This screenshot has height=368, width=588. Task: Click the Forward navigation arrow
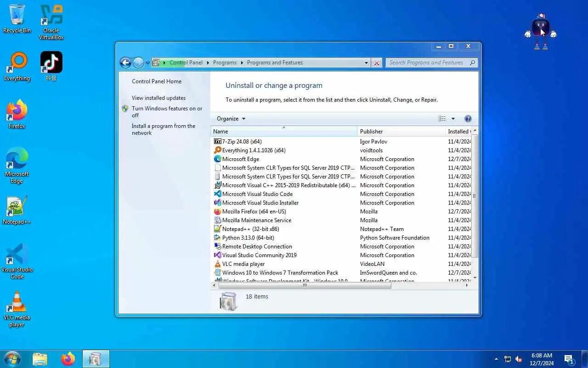point(138,63)
